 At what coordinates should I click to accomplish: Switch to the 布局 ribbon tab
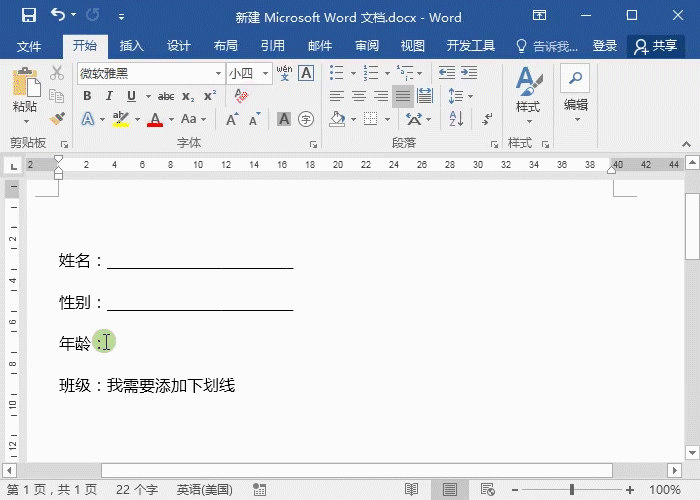point(225,46)
